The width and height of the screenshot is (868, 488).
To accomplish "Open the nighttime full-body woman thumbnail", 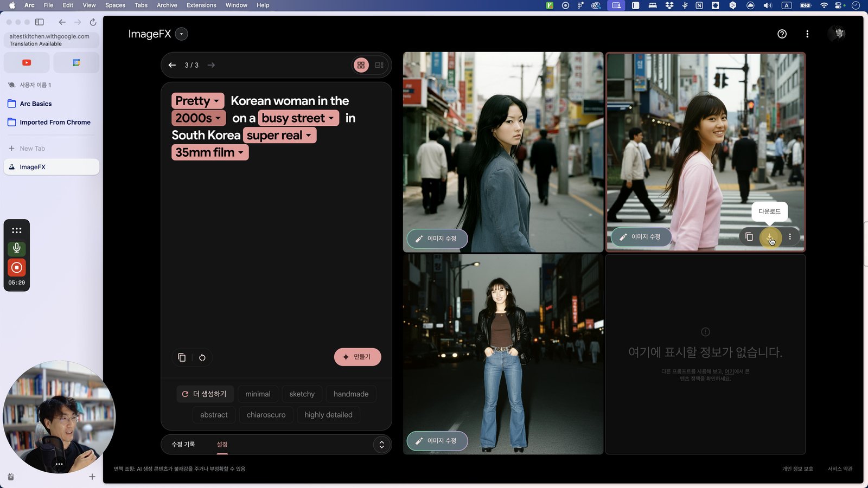I will click(503, 354).
